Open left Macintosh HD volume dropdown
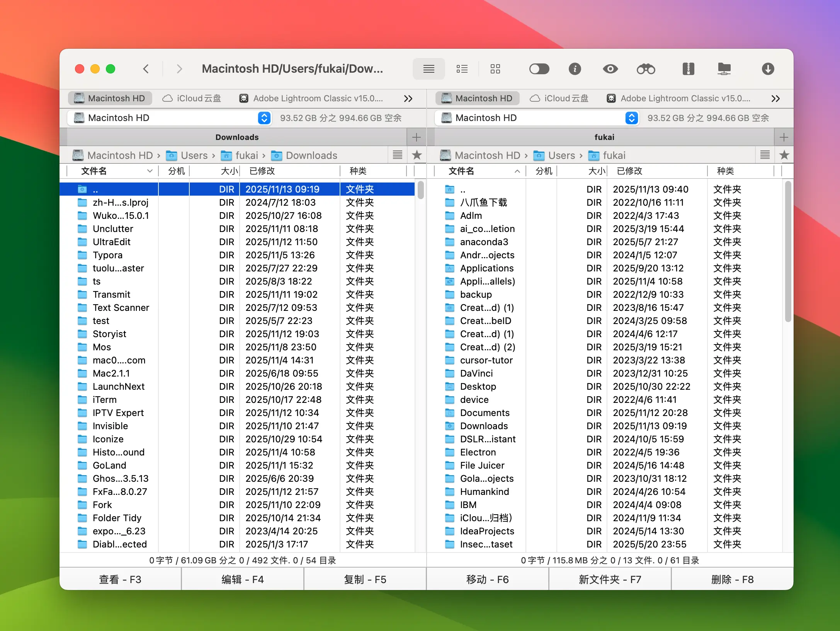The width and height of the screenshot is (840, 631). coord(264,118)
